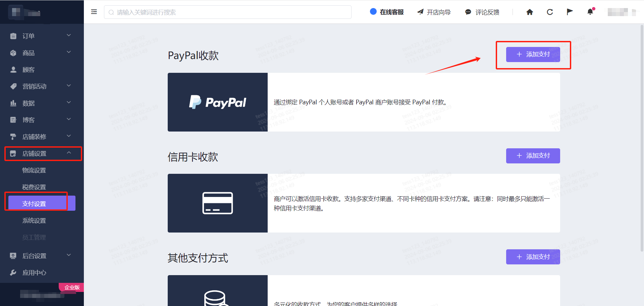644x306 pixels.
Task: Click the 后台设置 icon
Action: 13,256
